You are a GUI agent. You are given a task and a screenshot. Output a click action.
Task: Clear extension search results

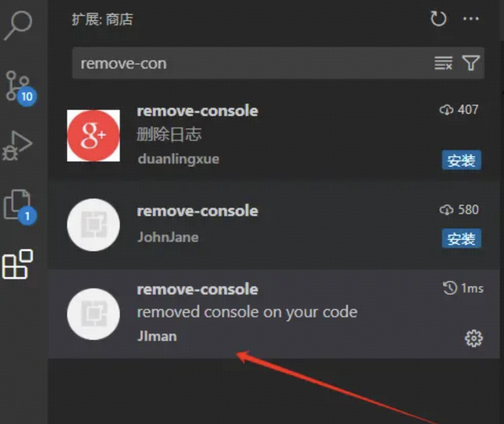pos(443,63)
